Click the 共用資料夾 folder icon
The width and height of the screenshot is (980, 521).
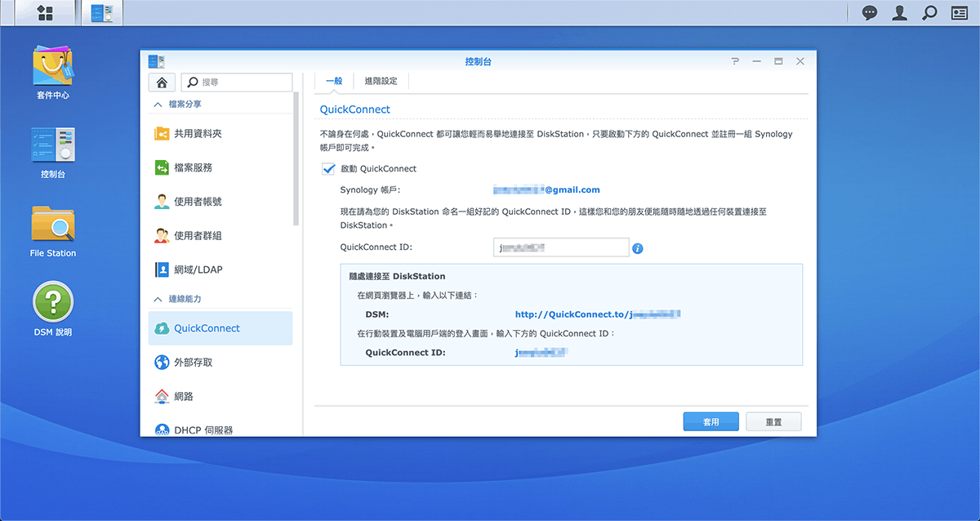point(162,133)
